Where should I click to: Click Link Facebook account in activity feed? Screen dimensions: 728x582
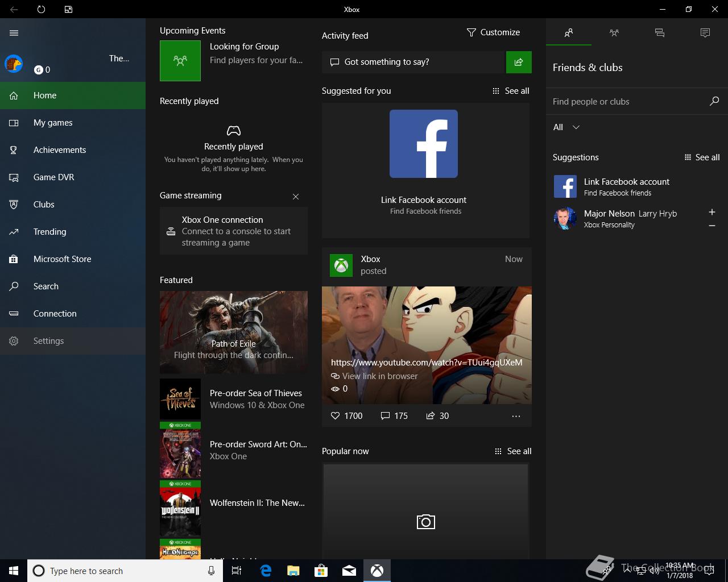coord(424,200)
